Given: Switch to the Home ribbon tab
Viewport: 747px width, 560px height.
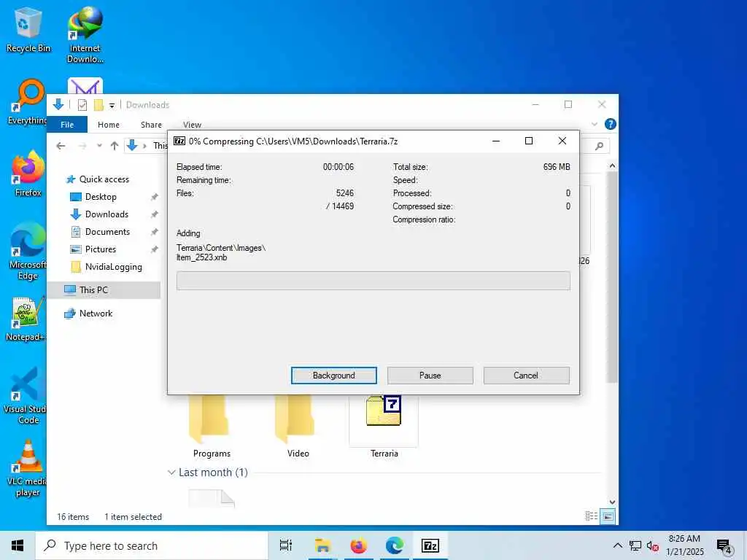Looking at the screenshot, I should [109, 125].
